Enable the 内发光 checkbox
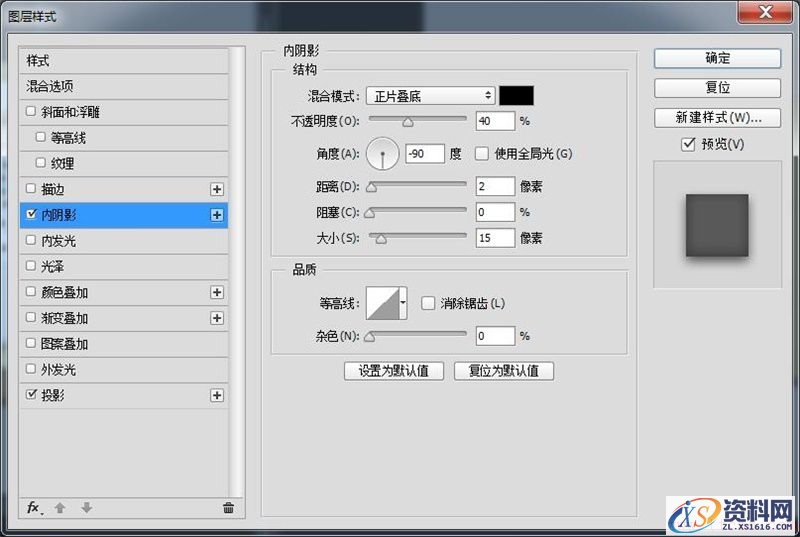Image resolution: width=800 pixels, height=537 pixels. (31, 240)
